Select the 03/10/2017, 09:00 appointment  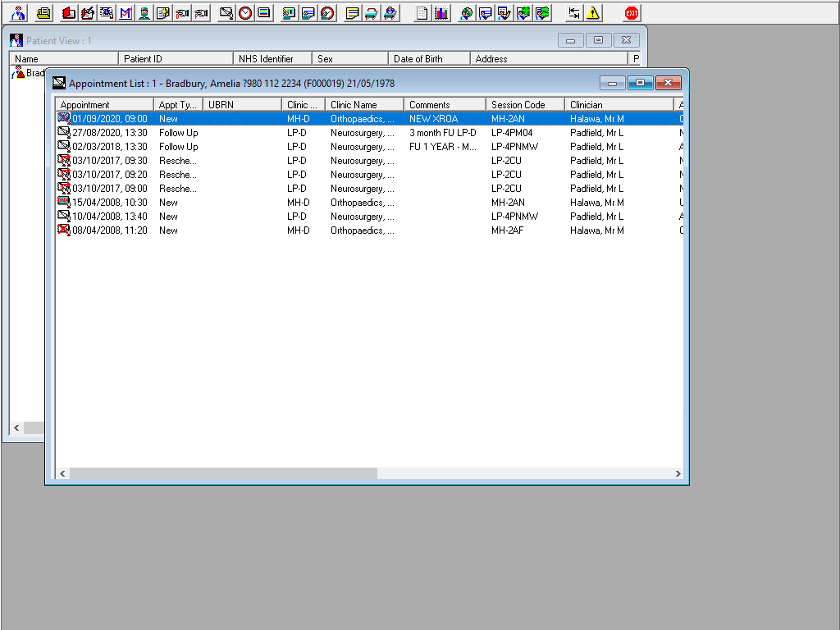click(x=370, y=188)
